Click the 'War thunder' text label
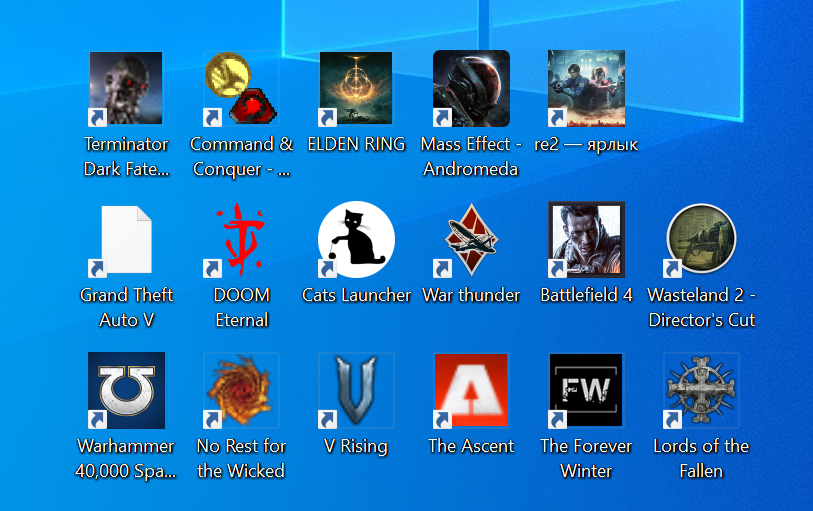The height and width of the screenshot is (511, 813). coord(471,295)
